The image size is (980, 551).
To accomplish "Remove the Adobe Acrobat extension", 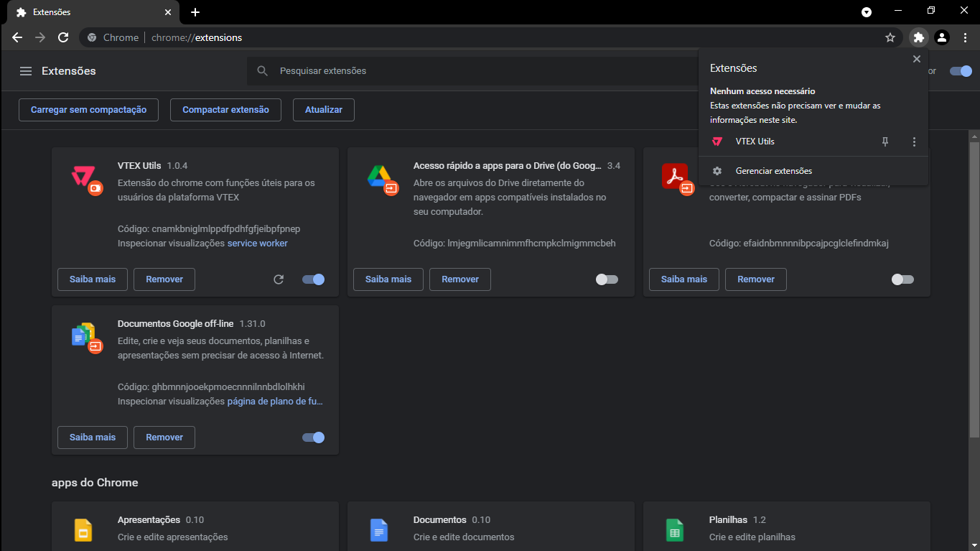I will click(756, 279).
